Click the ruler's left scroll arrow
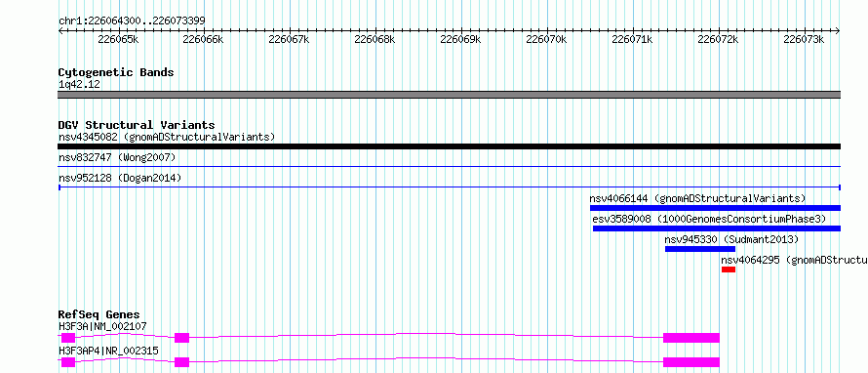This screenshot has width=868, height=373. point(60,30)
